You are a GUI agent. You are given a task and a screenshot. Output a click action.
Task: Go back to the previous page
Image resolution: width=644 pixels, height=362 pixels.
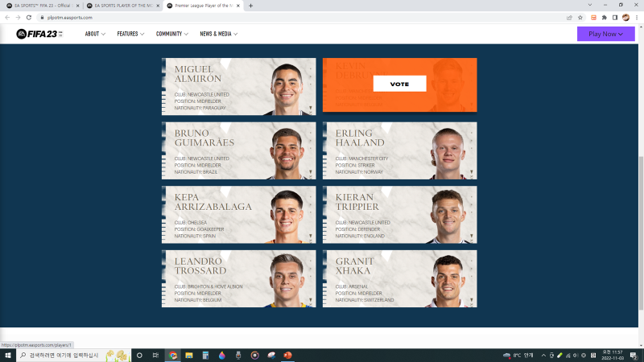(7, 18)
